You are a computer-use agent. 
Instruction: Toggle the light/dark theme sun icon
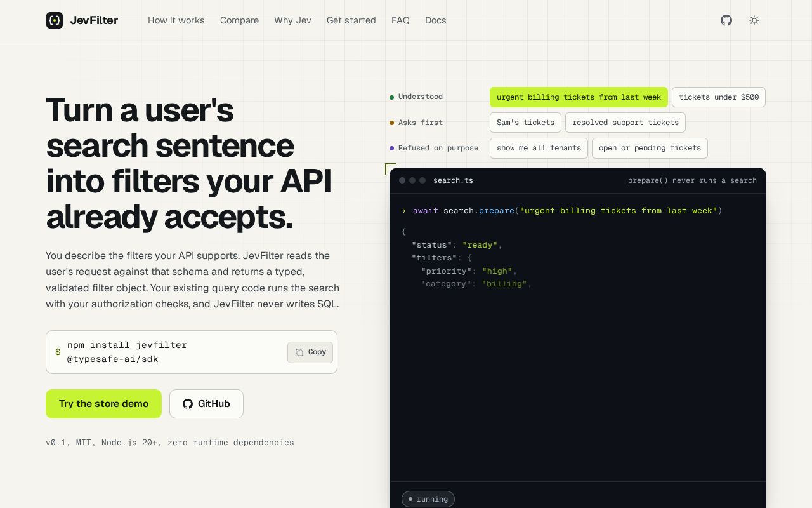(754, 20)
